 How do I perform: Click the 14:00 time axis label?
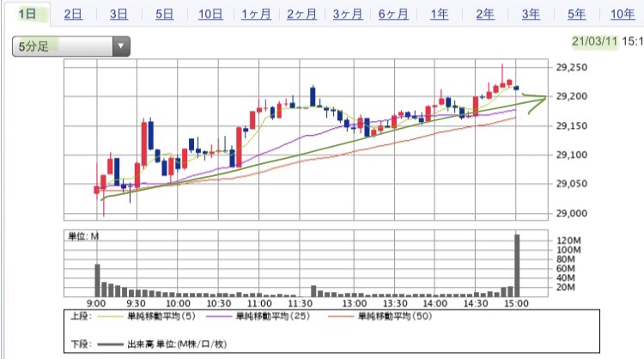(435, 303)
